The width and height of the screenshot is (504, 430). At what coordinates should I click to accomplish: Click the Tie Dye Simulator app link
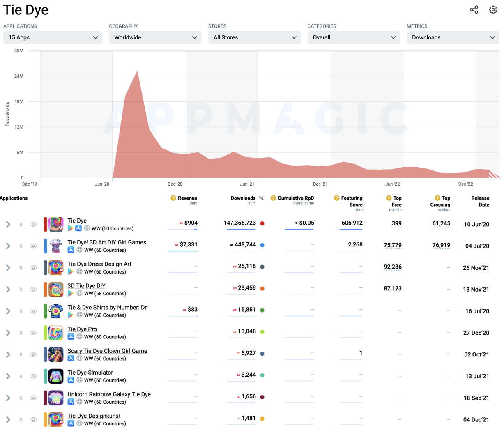(x=90, y=373)
